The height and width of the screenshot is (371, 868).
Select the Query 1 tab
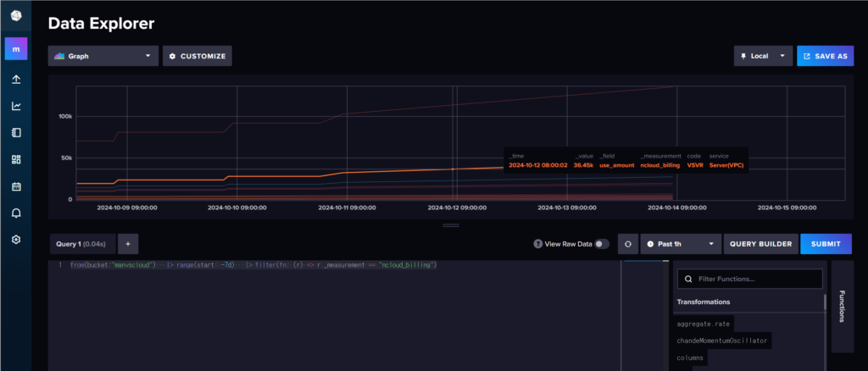tap(81, 244)
